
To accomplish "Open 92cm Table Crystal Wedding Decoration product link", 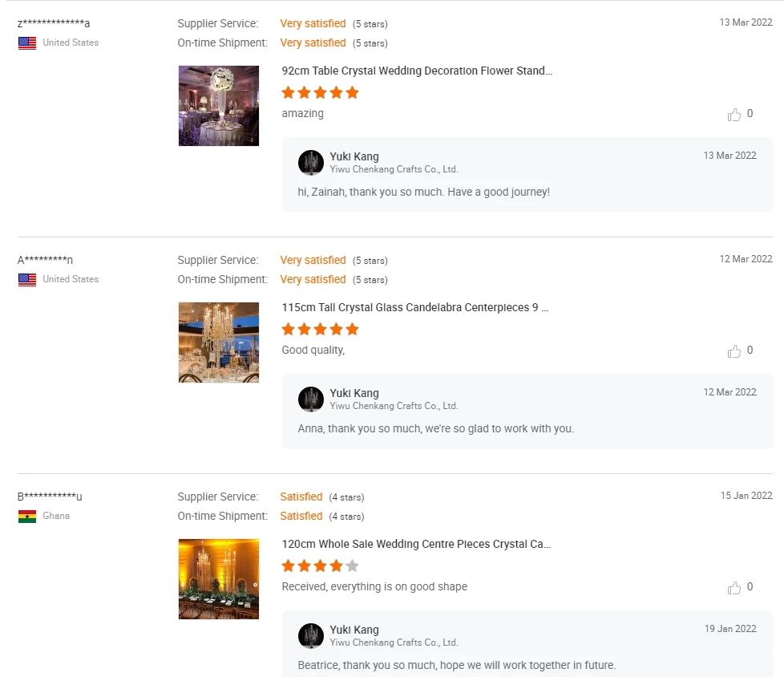I will click(417, 71).
